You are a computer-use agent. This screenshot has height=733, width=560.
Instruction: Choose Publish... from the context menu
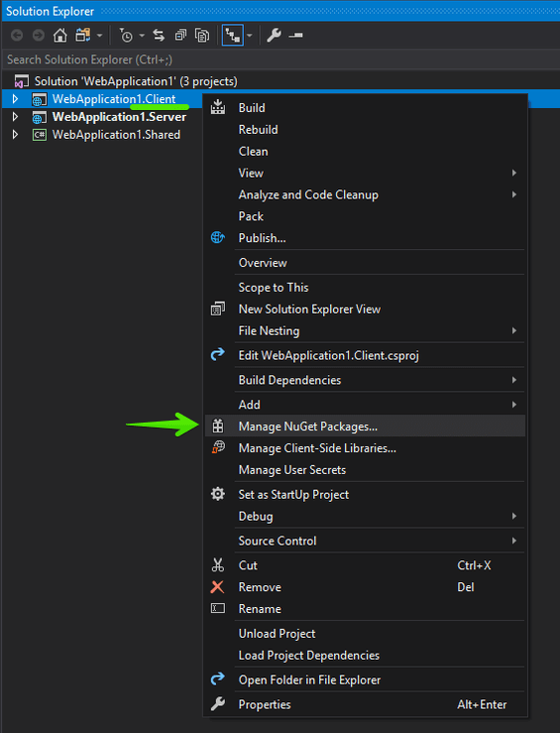[x=365, y=238]
